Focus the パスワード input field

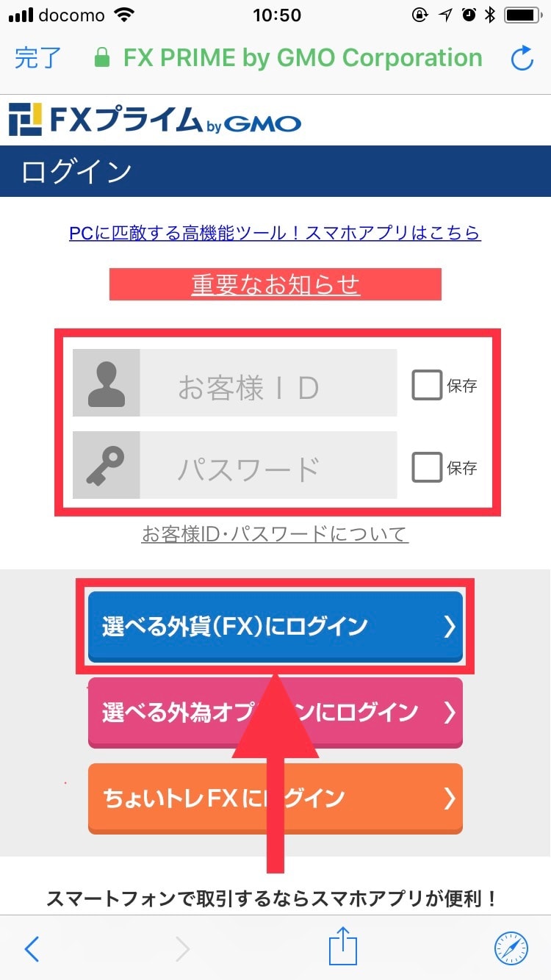pos(268,465)
